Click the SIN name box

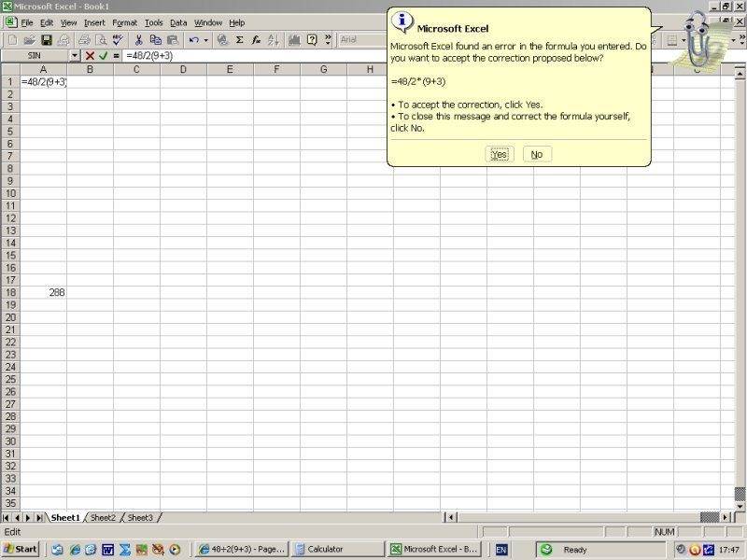[35, 56]
